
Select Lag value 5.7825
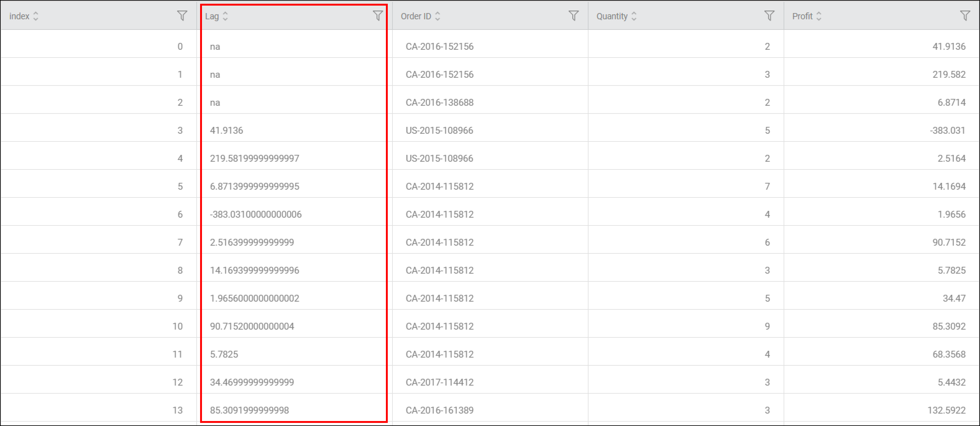pyautogui.click(x=224, y=354)
